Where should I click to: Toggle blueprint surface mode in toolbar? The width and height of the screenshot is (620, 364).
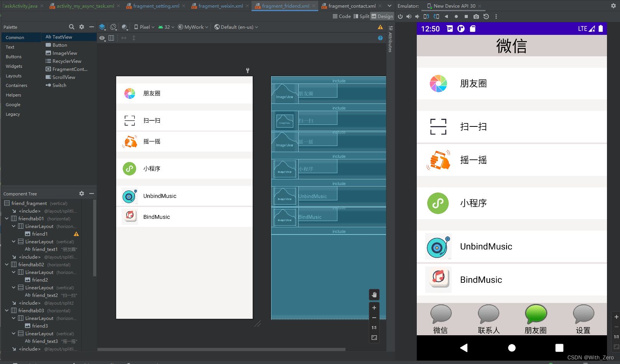[102, 27]
